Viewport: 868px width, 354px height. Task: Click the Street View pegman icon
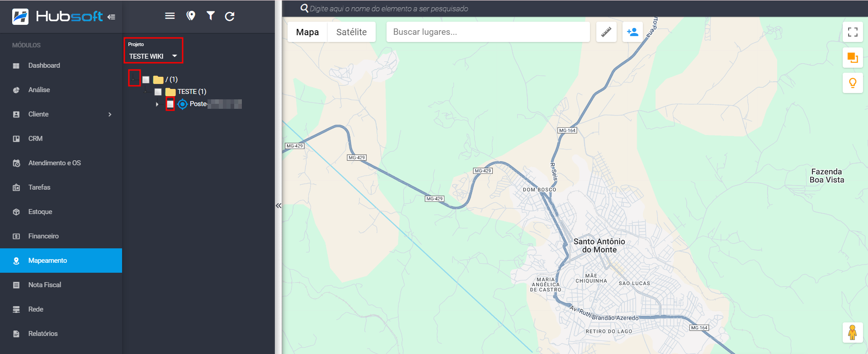click(x=853, y=333)
